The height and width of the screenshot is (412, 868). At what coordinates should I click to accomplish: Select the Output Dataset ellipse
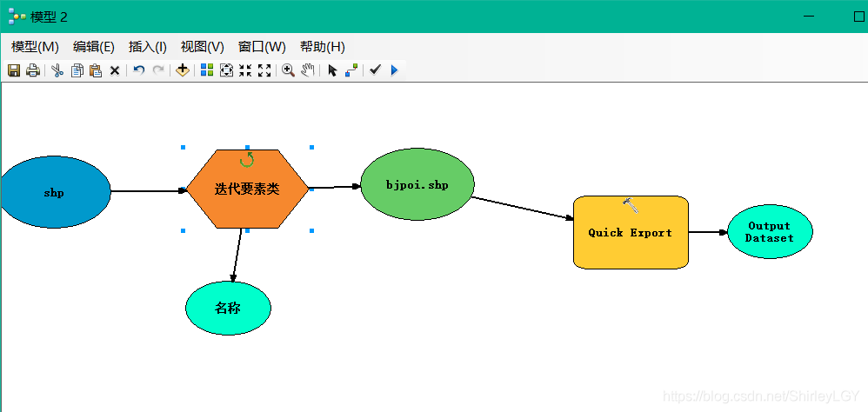point(770,232)
